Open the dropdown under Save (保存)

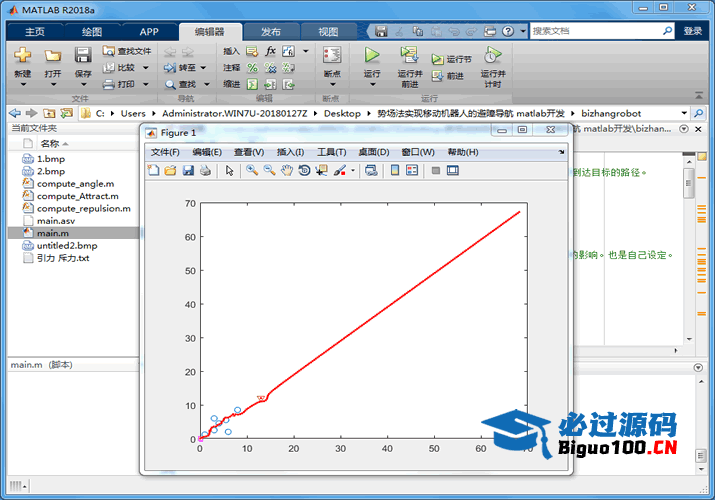coord(83,84)
